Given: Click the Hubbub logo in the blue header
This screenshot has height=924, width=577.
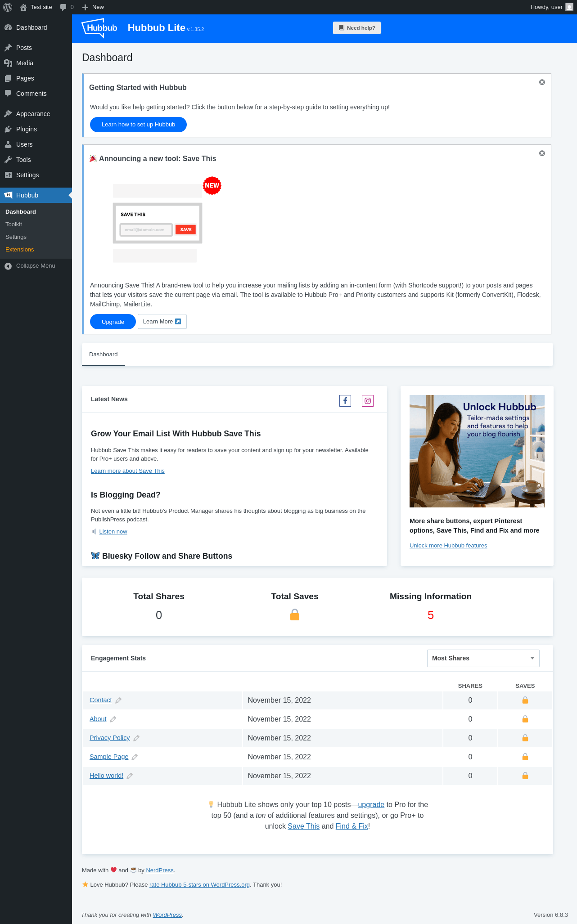Looking at the screenshot, I should [99, 28].
